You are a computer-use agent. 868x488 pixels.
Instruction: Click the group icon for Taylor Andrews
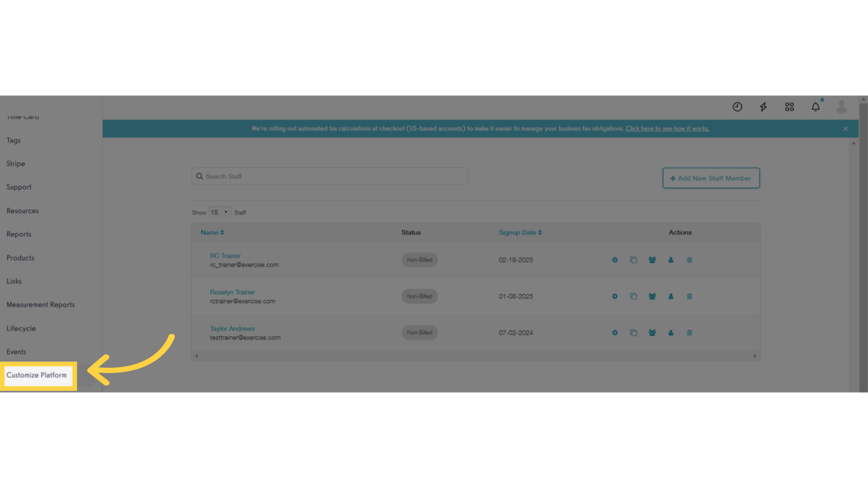pyautogui.click(x=652, y=332)
